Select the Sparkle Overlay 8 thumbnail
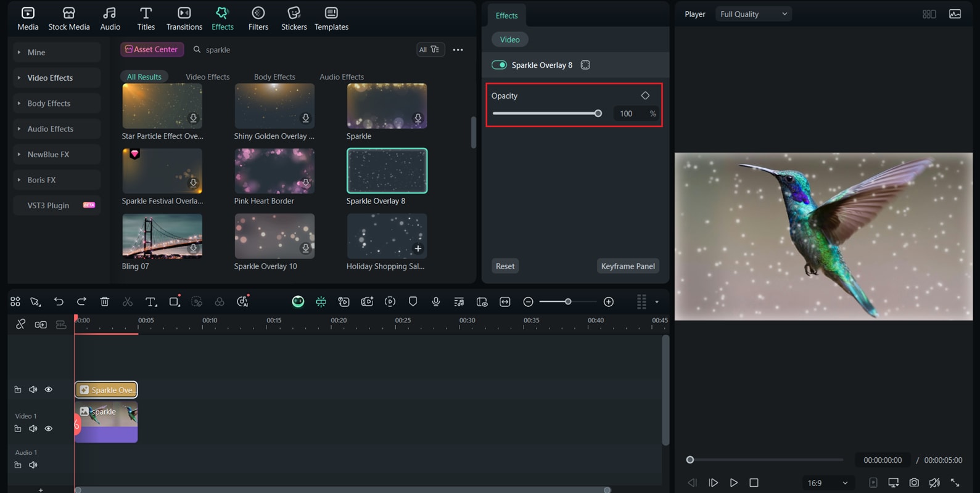This screenshot has height=493, width=980. [x=387, y=171]
